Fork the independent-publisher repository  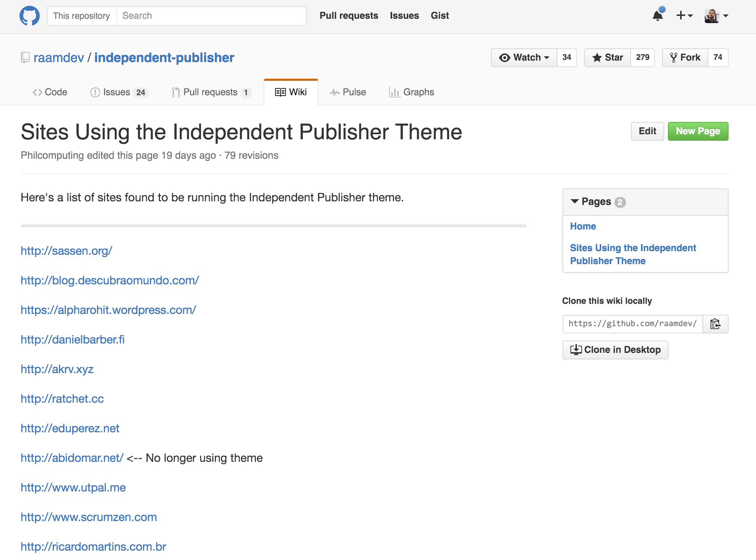[685, 58]
